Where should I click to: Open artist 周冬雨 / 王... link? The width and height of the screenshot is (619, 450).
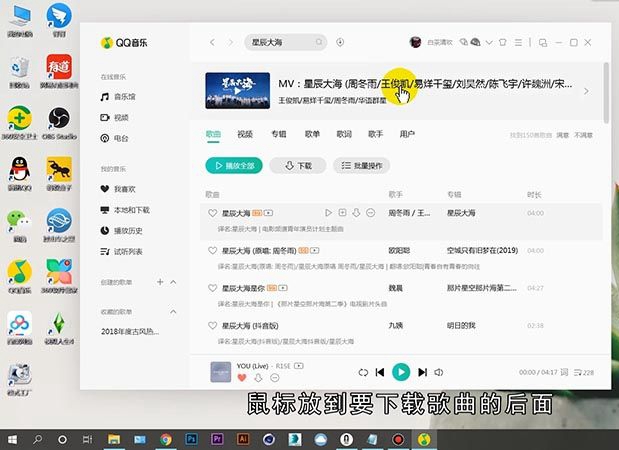click(409, 213)
